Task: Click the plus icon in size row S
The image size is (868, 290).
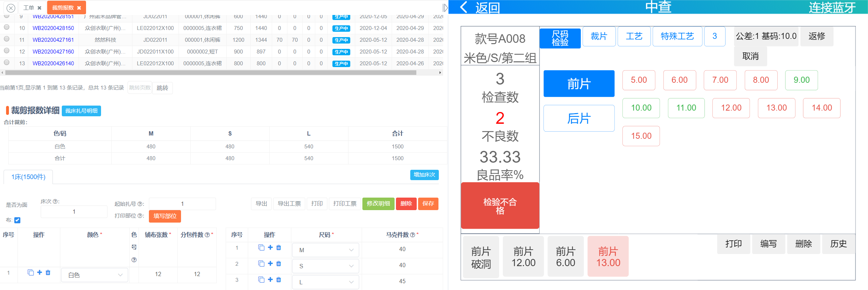Action: coord(270,264)
